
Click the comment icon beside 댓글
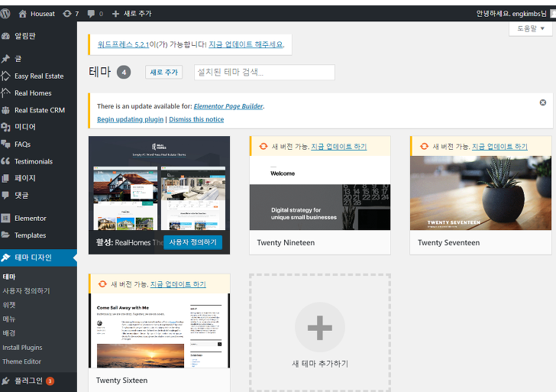(x=5, y=195)
